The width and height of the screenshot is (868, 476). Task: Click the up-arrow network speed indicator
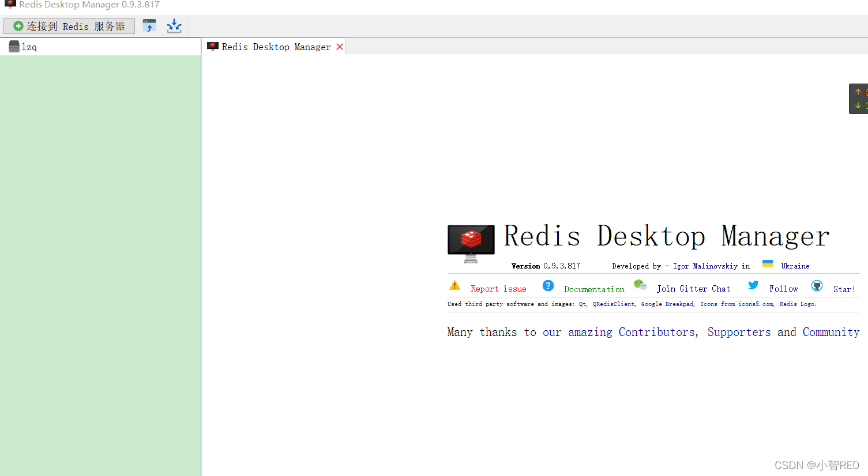coord(858,92)
